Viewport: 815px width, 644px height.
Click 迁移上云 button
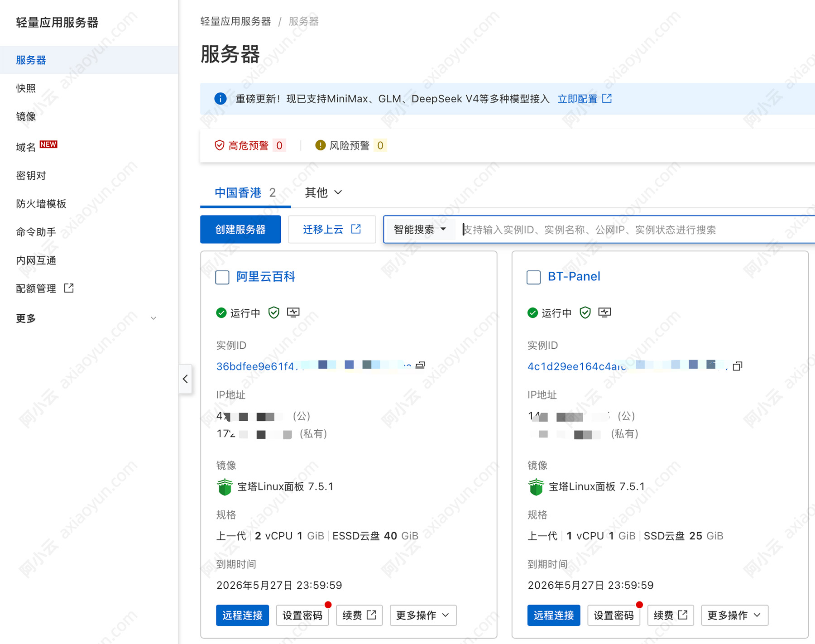pyautogui.click(x=332, y=230)
